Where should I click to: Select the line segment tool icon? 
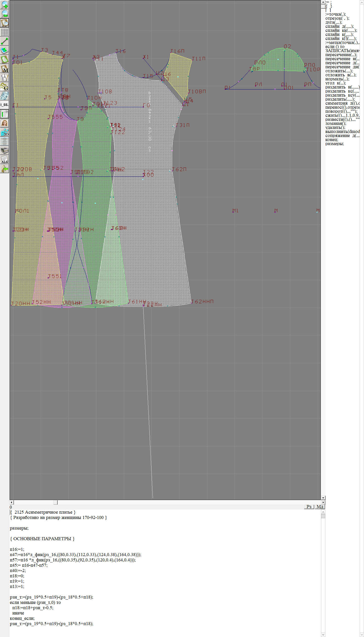[5, 41]
